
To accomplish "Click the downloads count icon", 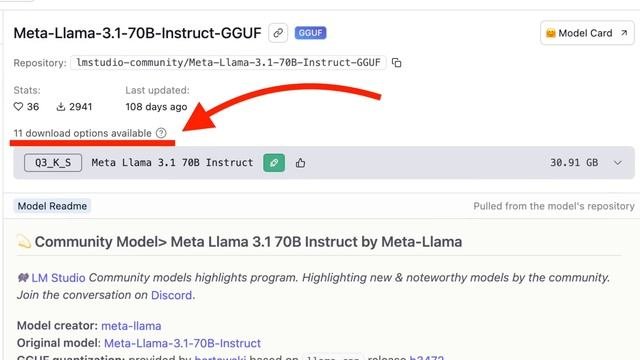I will point(61,107).
